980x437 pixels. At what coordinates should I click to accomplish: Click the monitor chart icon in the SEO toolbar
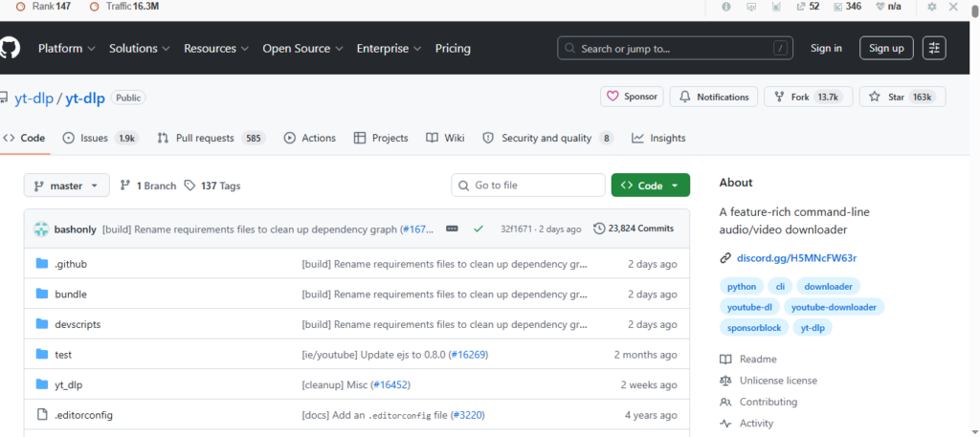coord(751,7)
